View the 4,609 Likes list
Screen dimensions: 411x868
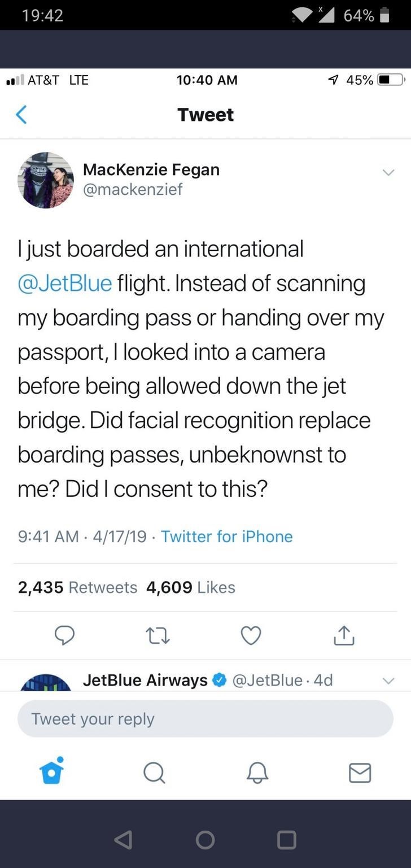tap(190, 587)
